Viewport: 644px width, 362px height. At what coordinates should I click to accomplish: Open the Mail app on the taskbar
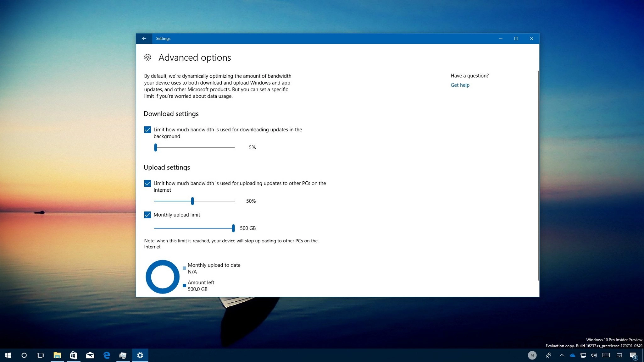[90, 355]
